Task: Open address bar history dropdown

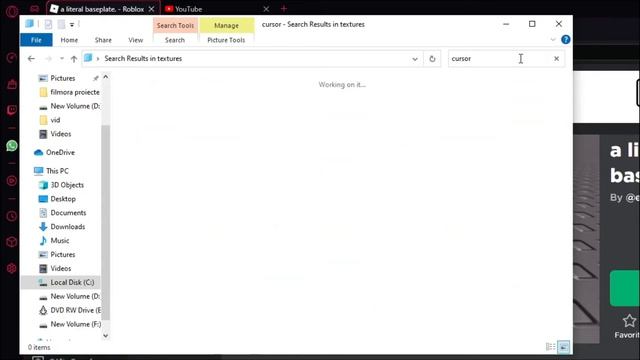Action: tap(415, 59)
